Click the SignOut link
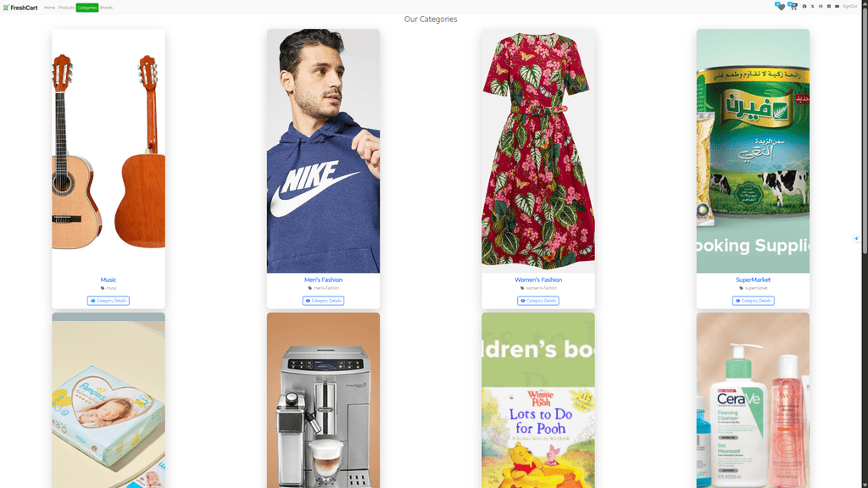Viewport: 868px width, 488px height. tap(849, 7)
